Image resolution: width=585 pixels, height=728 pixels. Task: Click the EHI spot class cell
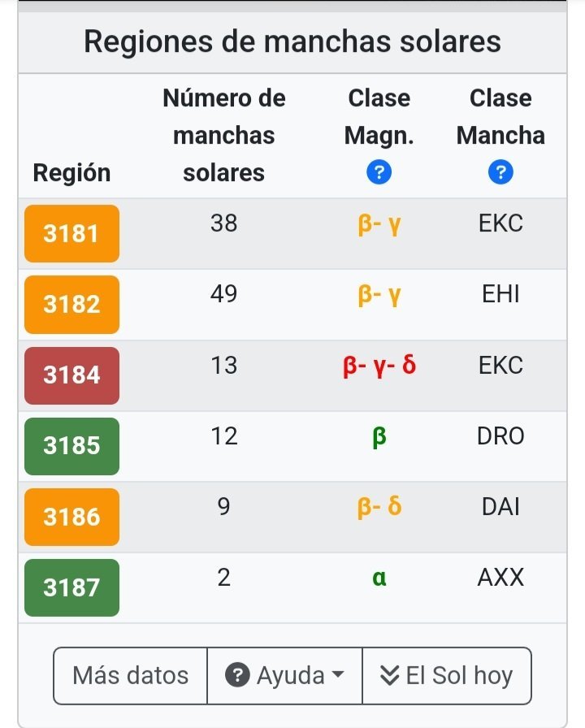500,294
